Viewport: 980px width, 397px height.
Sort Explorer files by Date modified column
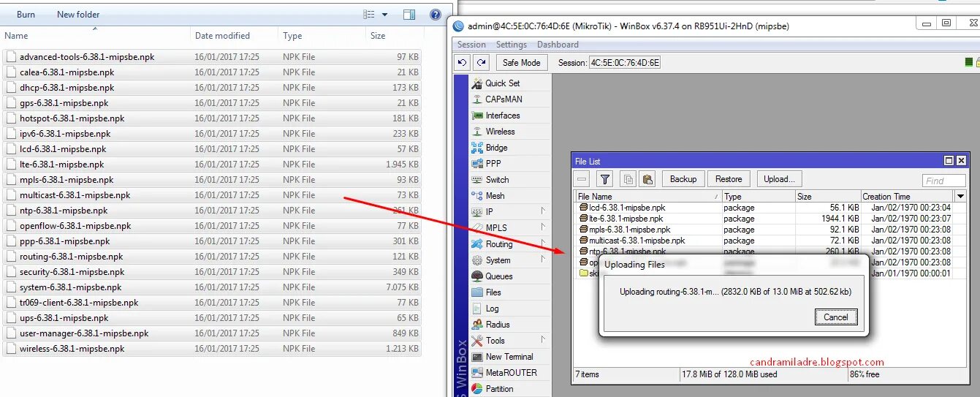(x=234, y=36)
